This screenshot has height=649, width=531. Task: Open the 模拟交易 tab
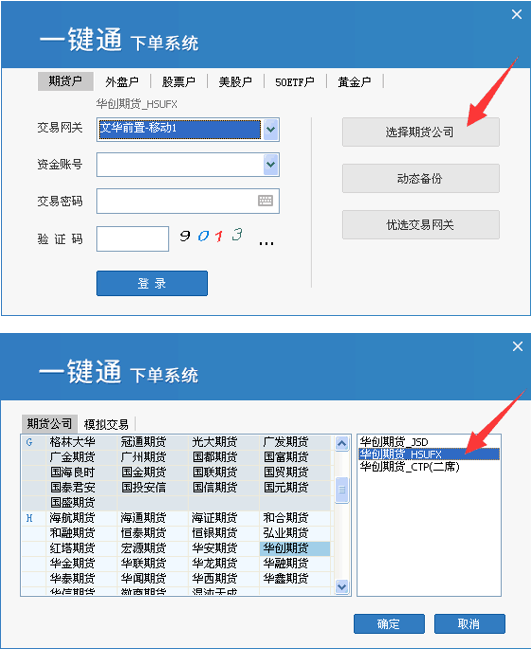point(106,424)
